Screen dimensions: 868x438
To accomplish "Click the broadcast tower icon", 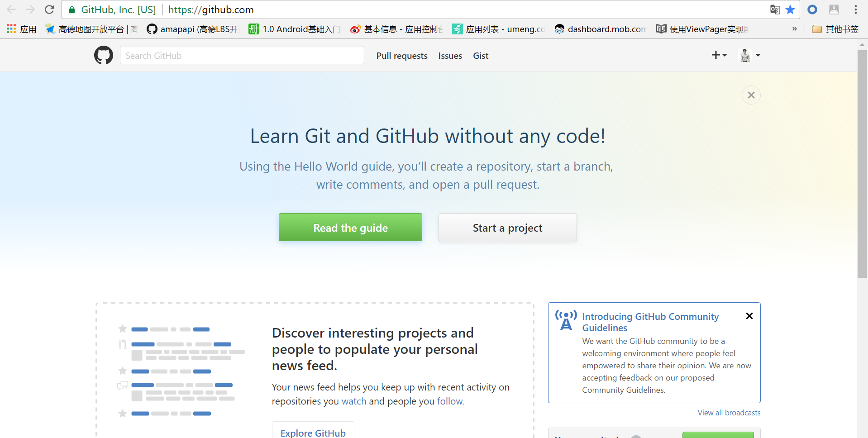I will coord(566,320).
